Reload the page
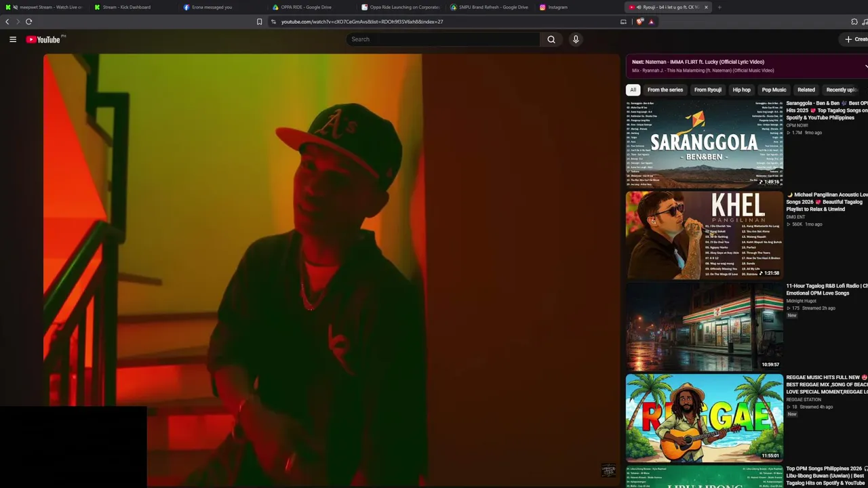This screenshot has width=868, height=488. [28, 22]
